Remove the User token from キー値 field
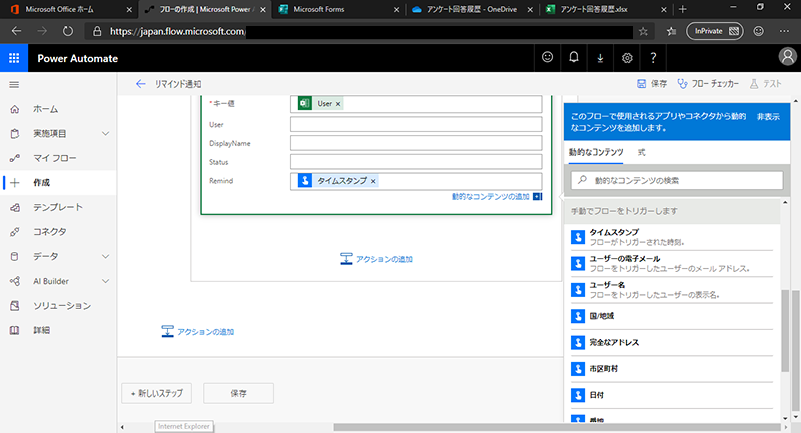 [x=338, y=104]
